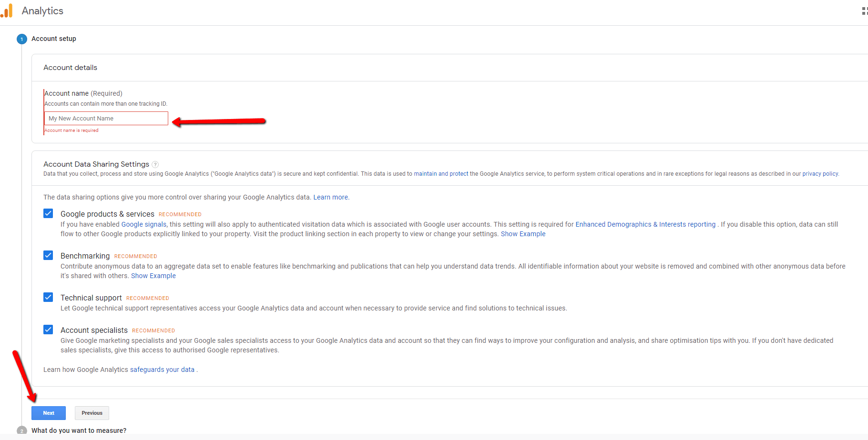Open the 'safeguards your data' link
The width and height of the screenshot is (868, 440).
click(162, 370)
